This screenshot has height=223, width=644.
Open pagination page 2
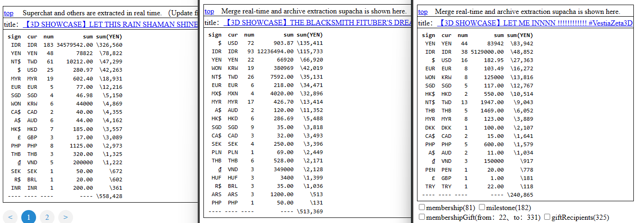47,217
